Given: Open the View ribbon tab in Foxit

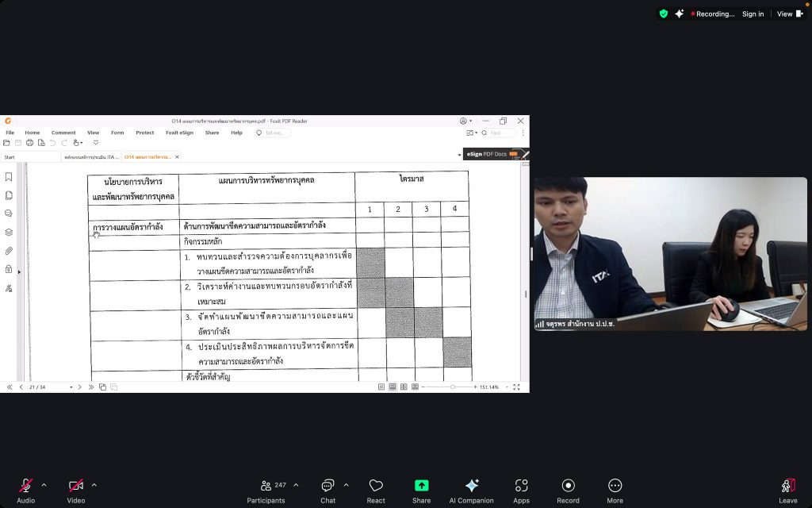Looking at the screenshot, I should (x=94, y=133).
